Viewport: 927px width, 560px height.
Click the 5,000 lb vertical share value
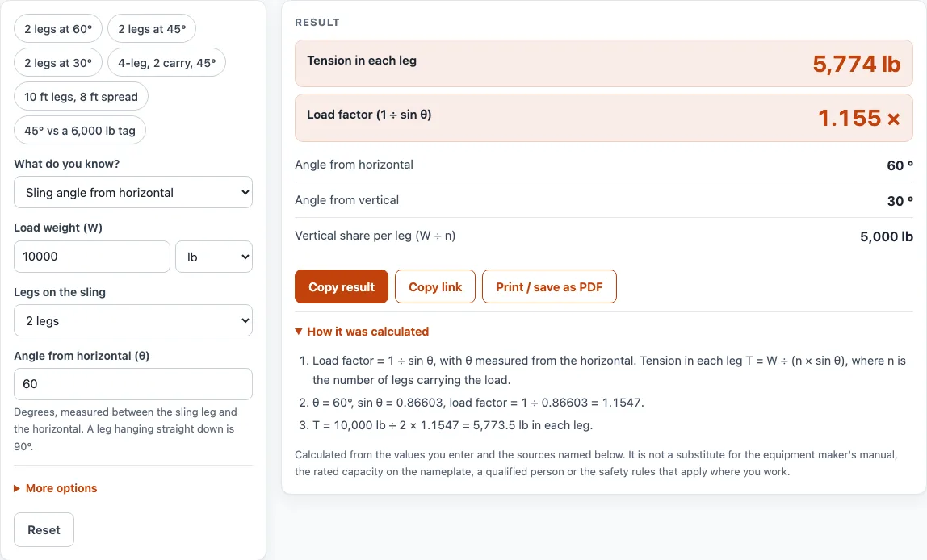[886, 237]
